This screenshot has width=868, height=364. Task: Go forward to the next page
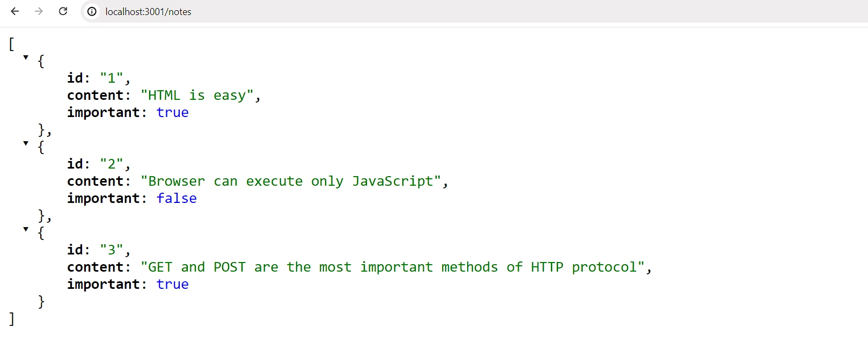(x=39, y=11)
